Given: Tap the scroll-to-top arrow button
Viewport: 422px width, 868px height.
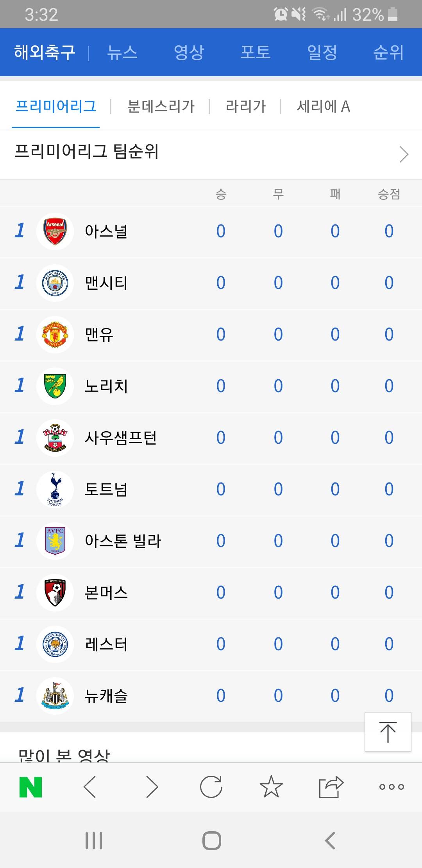Looking at the screenshot, I should pos(388,732).
